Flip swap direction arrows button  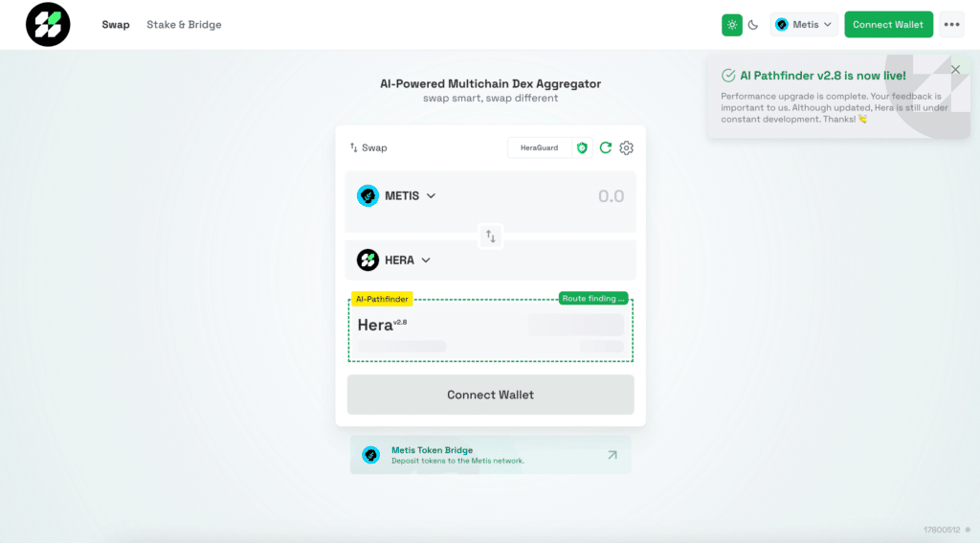pyautogui.click(x=491, y=237)
